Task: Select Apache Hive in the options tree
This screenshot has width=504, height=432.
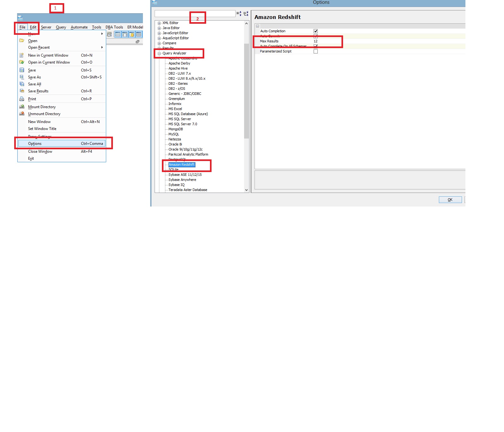Action: point(178,68)
